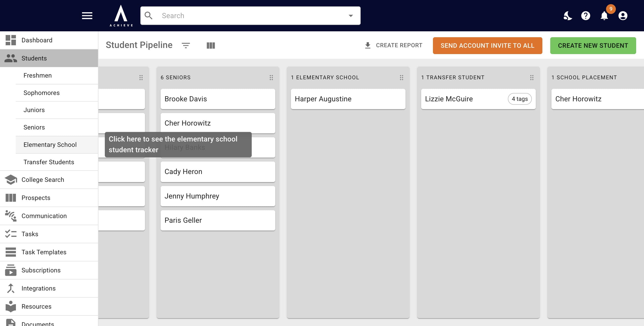Click Elementary School column drag handle
644x326 pixels.
click(402, 77)
